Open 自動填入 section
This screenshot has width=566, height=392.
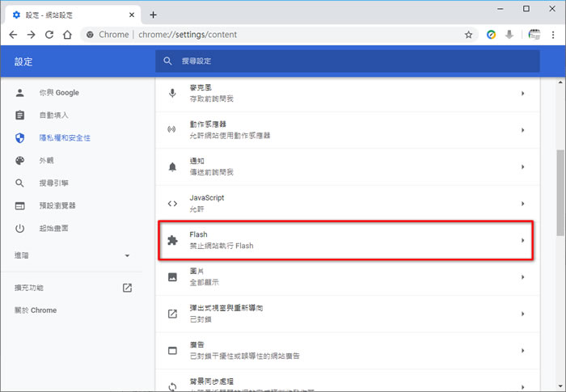pos(54,115)
